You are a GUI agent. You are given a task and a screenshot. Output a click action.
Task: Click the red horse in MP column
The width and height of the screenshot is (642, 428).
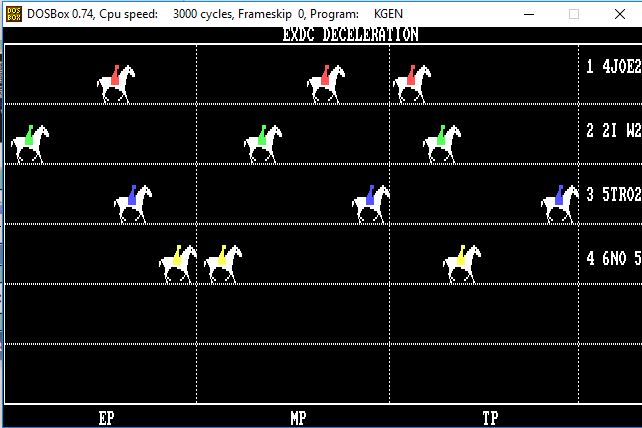click(x=326, y=84)
